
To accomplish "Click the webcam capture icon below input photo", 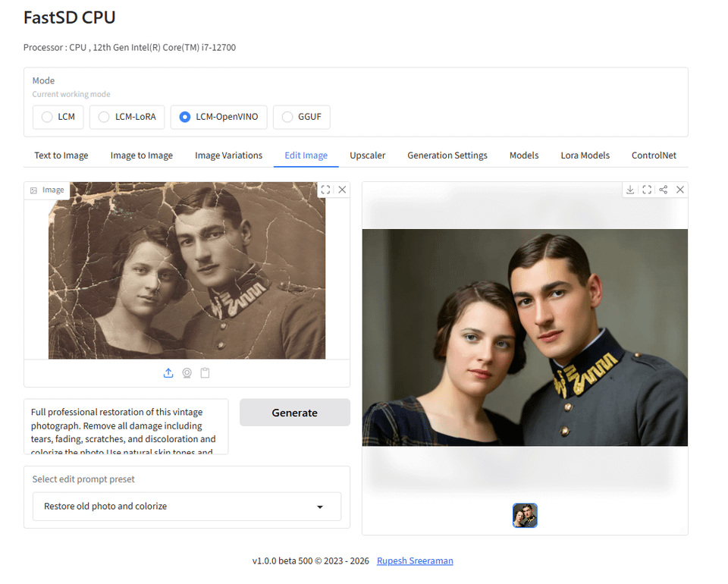I will tap(187, 373).
